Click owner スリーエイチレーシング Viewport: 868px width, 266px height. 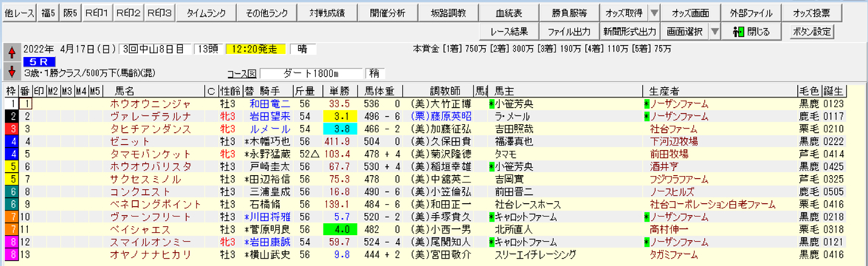pyautogui.click(x=535, y=255)
